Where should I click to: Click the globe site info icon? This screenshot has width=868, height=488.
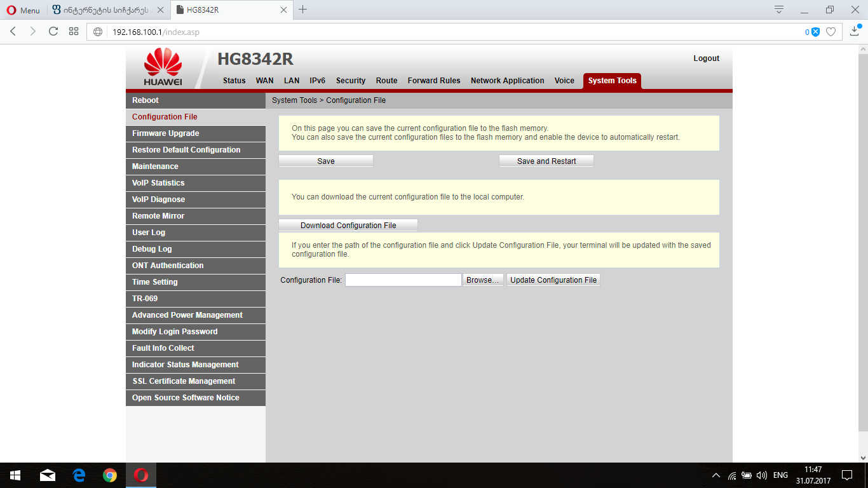click(x=98, y=32)
